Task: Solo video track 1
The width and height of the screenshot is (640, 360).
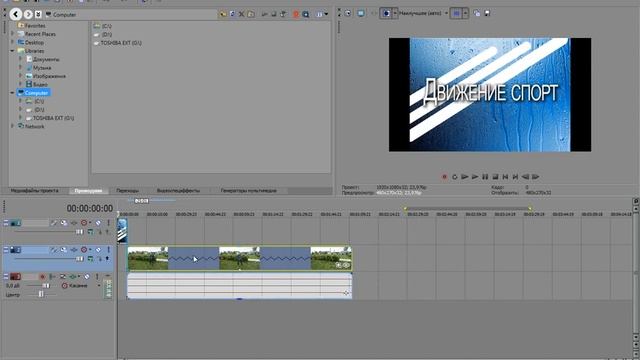Action: click(108, 223)
